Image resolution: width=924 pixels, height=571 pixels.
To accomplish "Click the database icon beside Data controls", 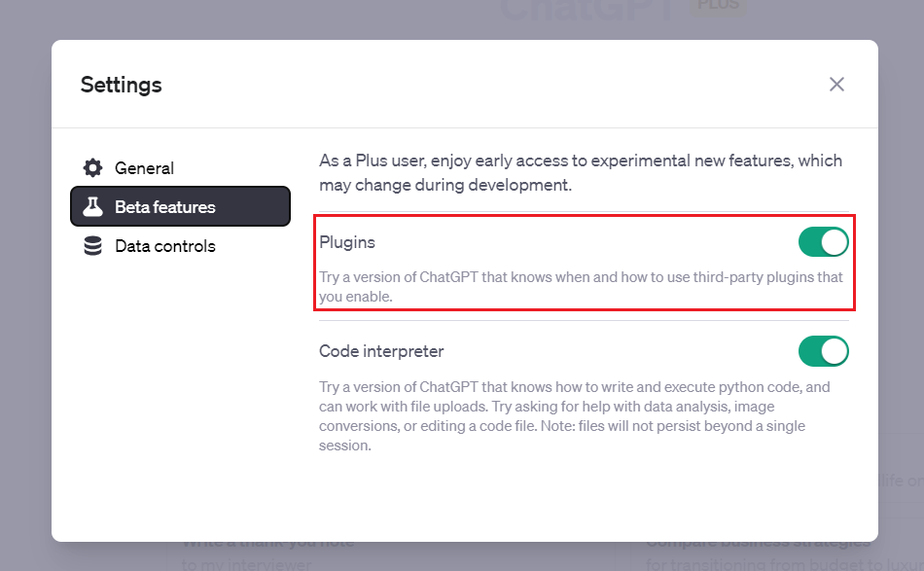I will coord(92,246).
